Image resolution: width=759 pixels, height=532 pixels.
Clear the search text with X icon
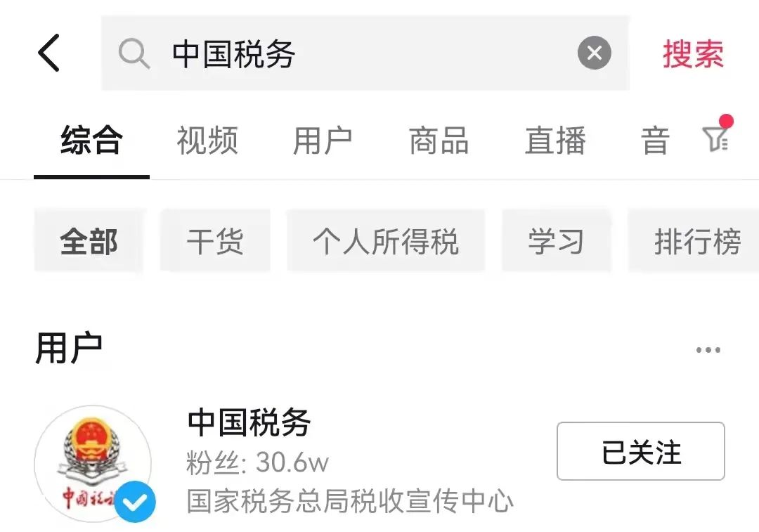tap(594, 53)
